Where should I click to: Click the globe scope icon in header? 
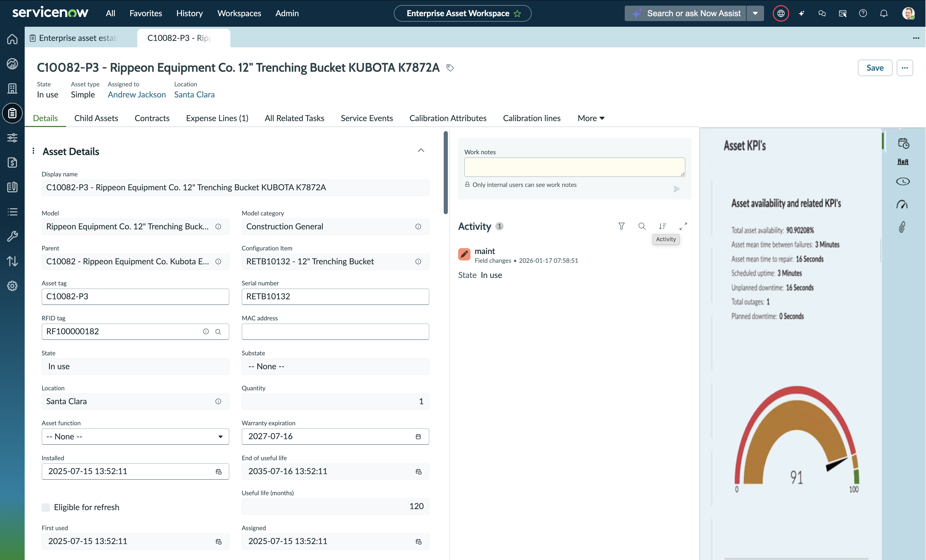tap(781, 14)
